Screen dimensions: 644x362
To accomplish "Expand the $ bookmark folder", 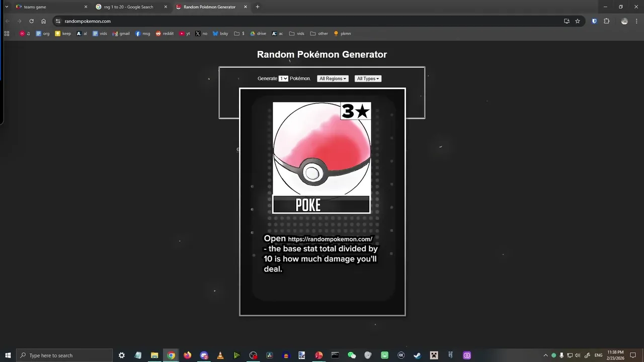I will point(239,34).
